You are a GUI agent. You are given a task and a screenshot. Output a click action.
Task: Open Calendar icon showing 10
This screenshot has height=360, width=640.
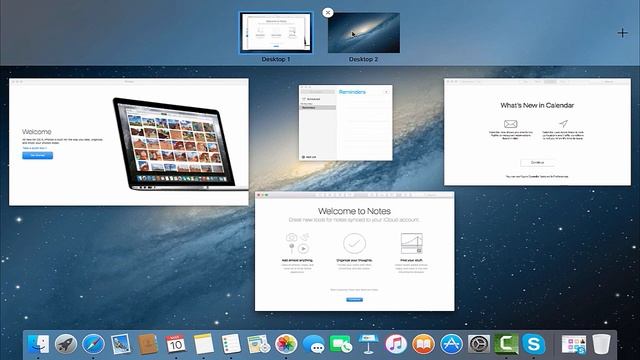pyautogui.click(x=176, y=344)
